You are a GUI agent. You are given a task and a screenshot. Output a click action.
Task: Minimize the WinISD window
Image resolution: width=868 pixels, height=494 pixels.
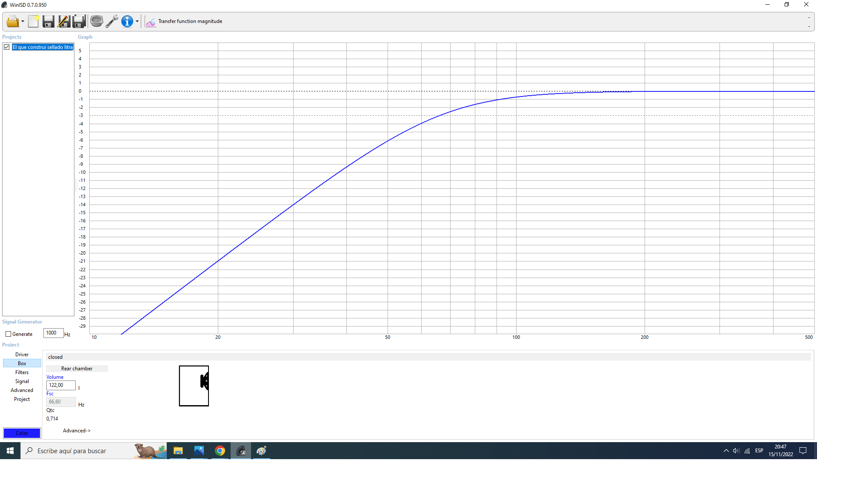click(768, 5)
